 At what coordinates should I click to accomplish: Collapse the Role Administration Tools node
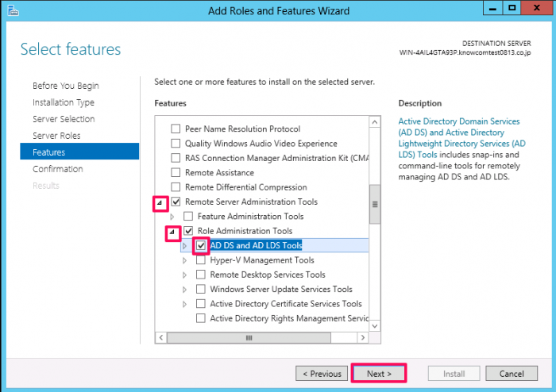[172, 232]
